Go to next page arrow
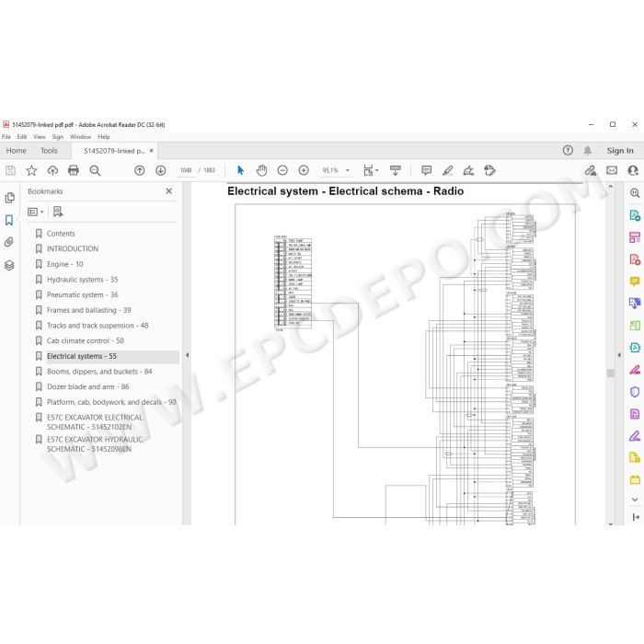Image resolution: width=644 pixels, height=644 pixels. pos(161,170)
